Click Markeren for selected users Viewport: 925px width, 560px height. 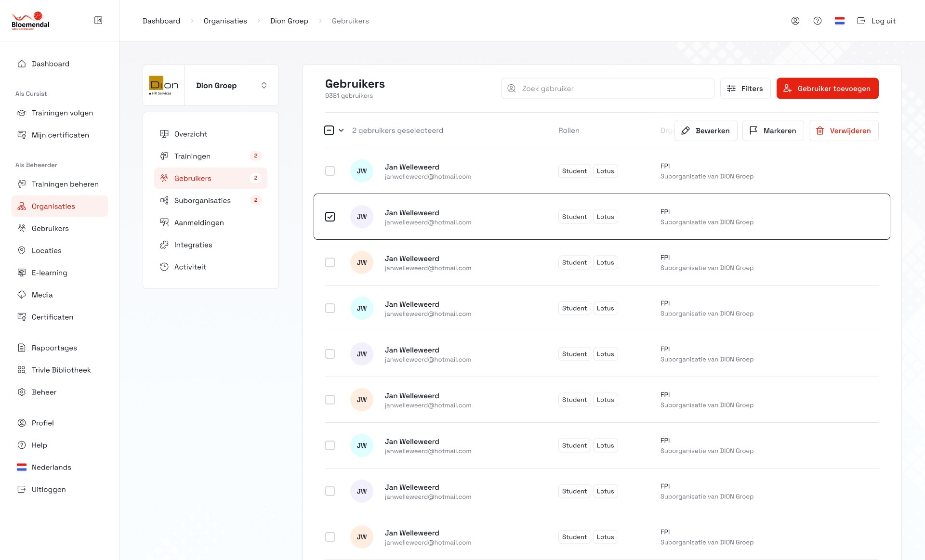(x=773, y=130)
